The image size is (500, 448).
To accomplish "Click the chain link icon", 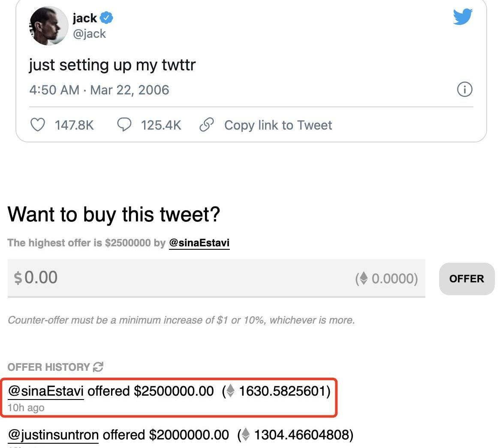I will pyautogui.click(x=207, y=125).
